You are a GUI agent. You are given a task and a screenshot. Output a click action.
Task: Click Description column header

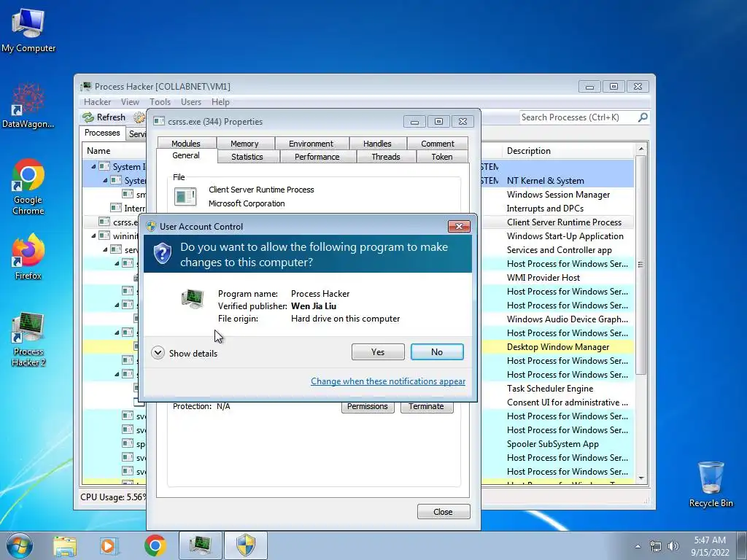pyautogui.click(x=568, y=151)
